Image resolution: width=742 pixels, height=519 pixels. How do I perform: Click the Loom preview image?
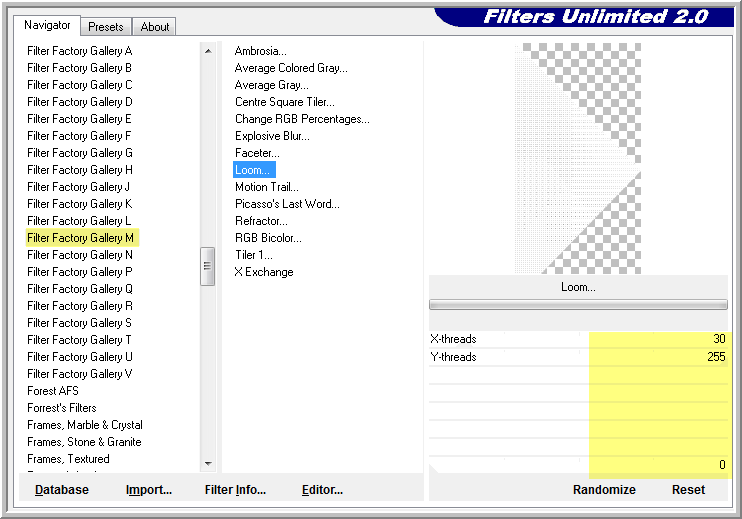[x=578, y=158]
